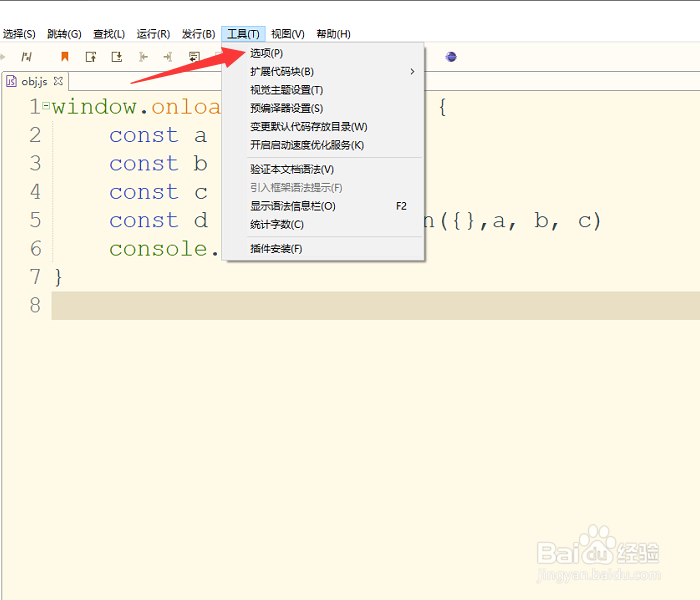Click the left-arrow-to-bar toolbar icon
The height and width of the screenshot is (600, 700).
pyautogui.click(x=143, y=57)
